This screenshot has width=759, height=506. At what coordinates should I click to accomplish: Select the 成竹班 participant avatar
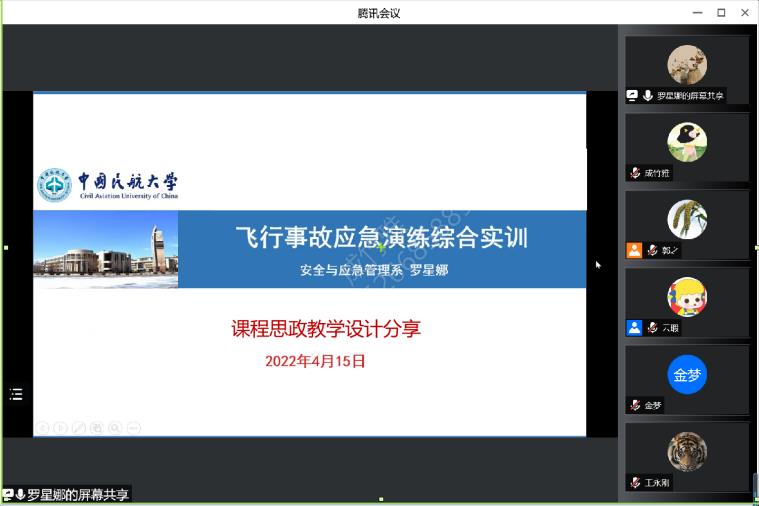tap(687, 143)
